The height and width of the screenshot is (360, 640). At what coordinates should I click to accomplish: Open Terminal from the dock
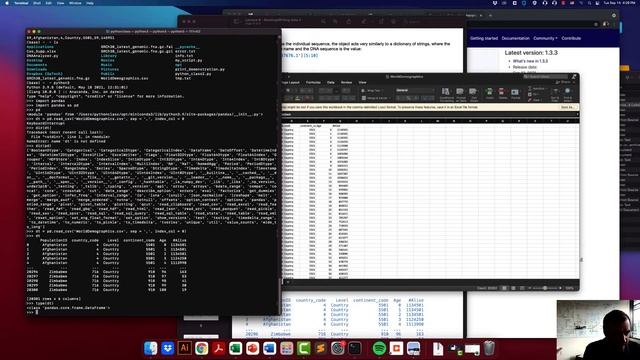pos(355,348)
